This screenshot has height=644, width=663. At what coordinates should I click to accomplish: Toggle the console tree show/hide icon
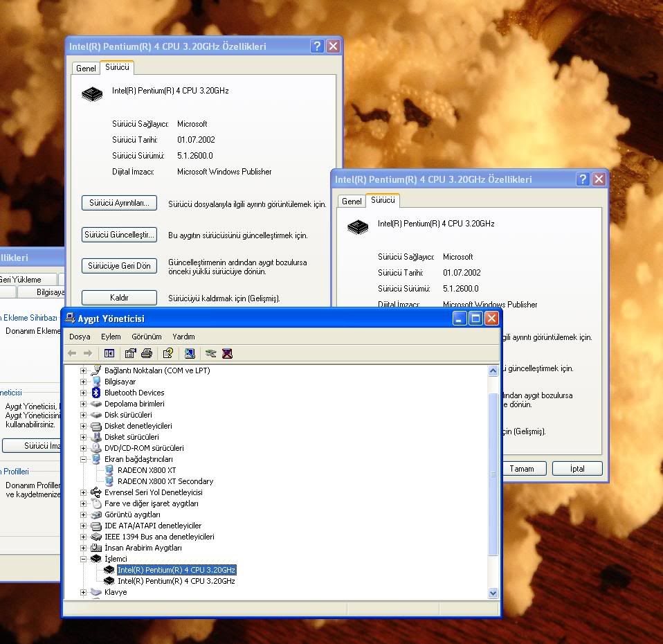coord(109,353)
